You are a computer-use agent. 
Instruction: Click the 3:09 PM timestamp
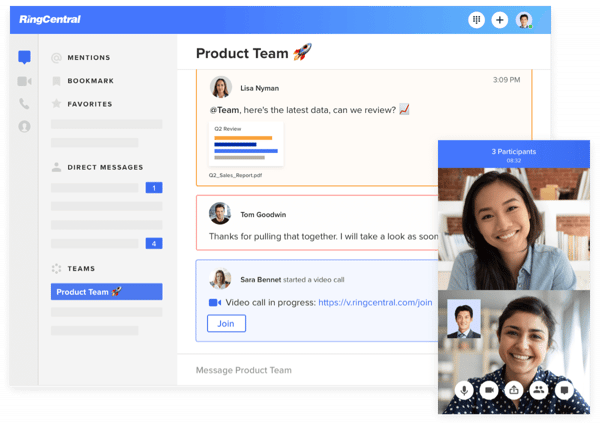[x=506, y=80]
